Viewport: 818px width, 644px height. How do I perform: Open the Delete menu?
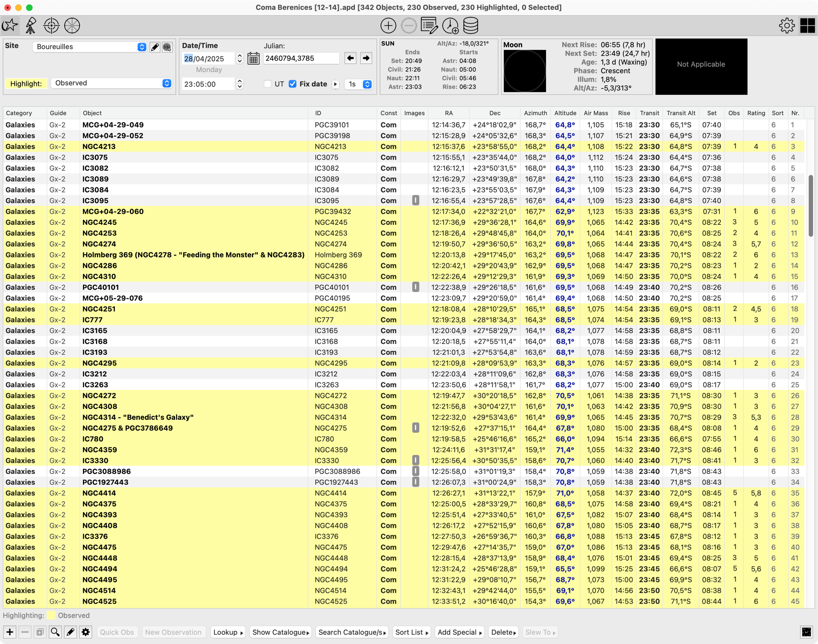click(x=503, y=632)
